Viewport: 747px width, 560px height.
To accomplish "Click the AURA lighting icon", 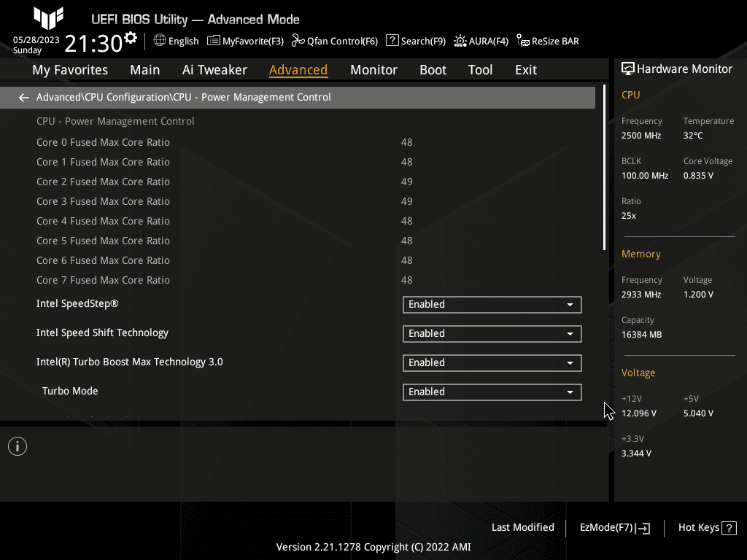I will pos(460,41).
